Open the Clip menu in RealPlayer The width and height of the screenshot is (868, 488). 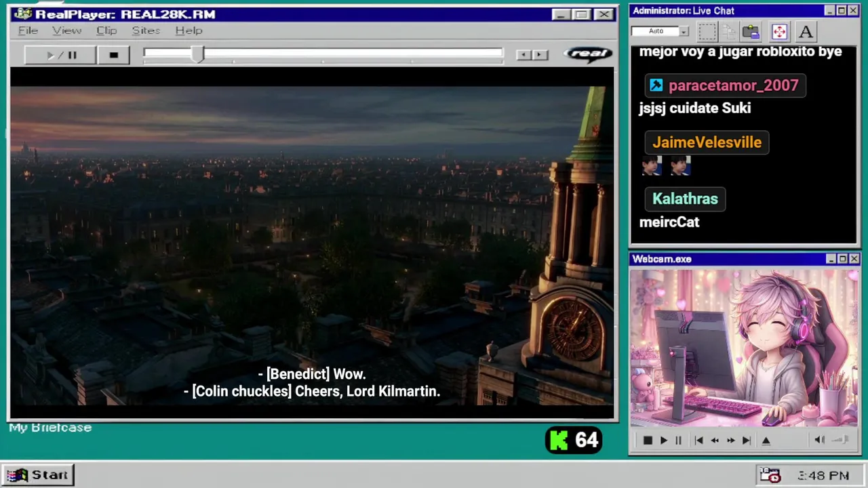pyautogui.click(x=106, y=30)
